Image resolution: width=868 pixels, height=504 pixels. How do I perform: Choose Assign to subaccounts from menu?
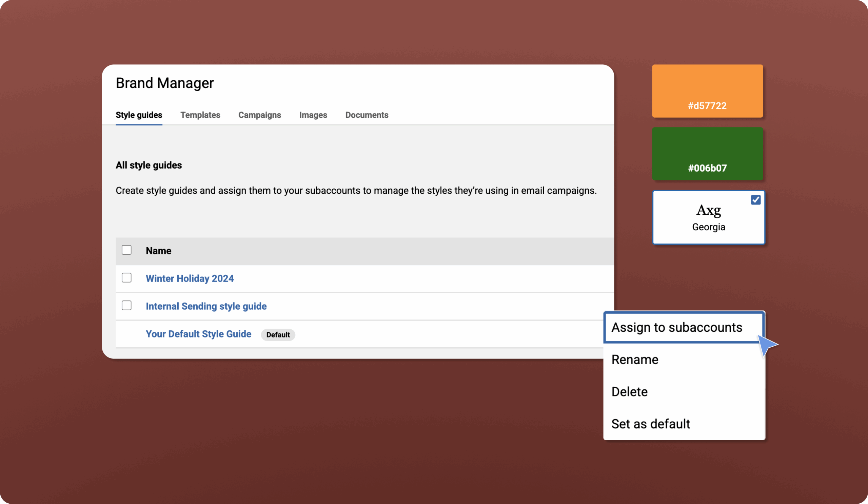coord(676,327)
